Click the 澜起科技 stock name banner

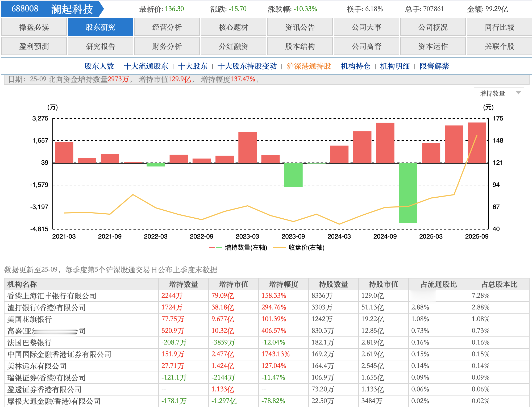coord(72,9)
